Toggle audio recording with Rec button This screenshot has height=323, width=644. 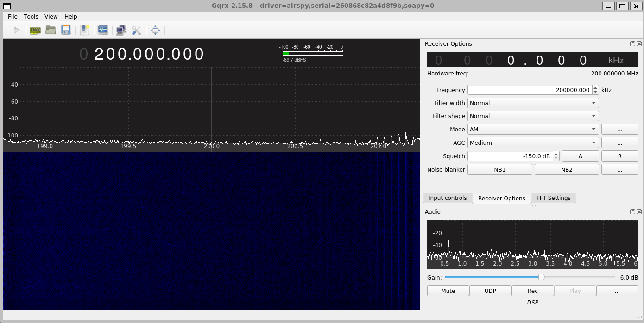[x=533, y=291]
